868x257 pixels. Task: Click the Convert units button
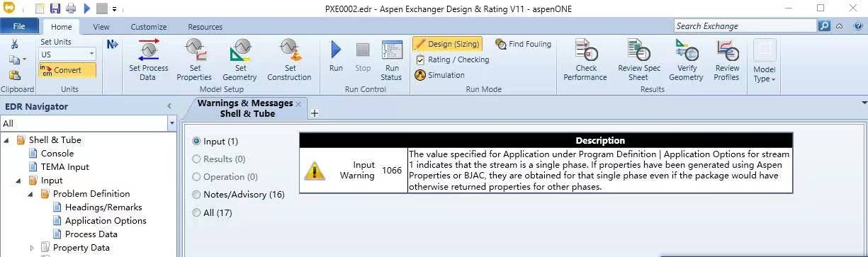coord(67,71)
